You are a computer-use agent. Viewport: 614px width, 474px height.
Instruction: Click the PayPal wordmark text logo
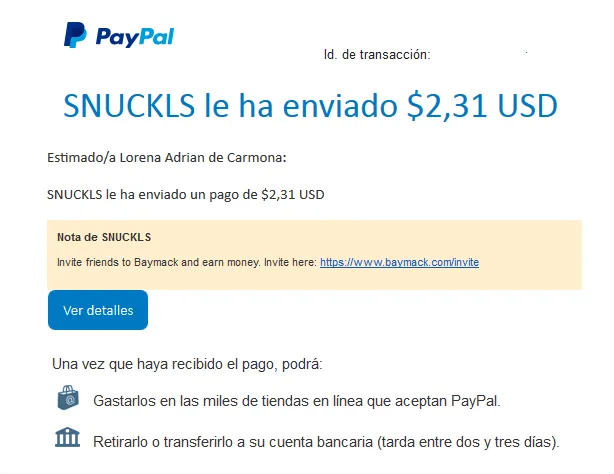click(135, 37)
